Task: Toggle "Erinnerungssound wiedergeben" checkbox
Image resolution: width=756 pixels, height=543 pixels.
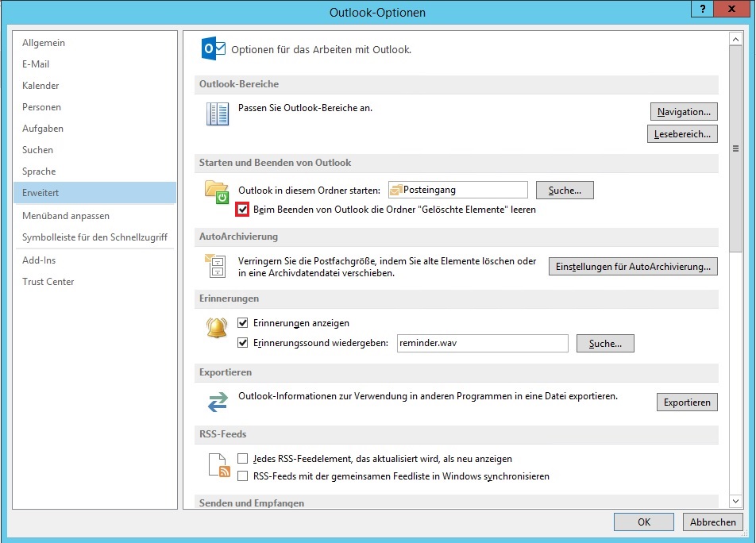Action: pyautogui.click(x=242, y=343)
